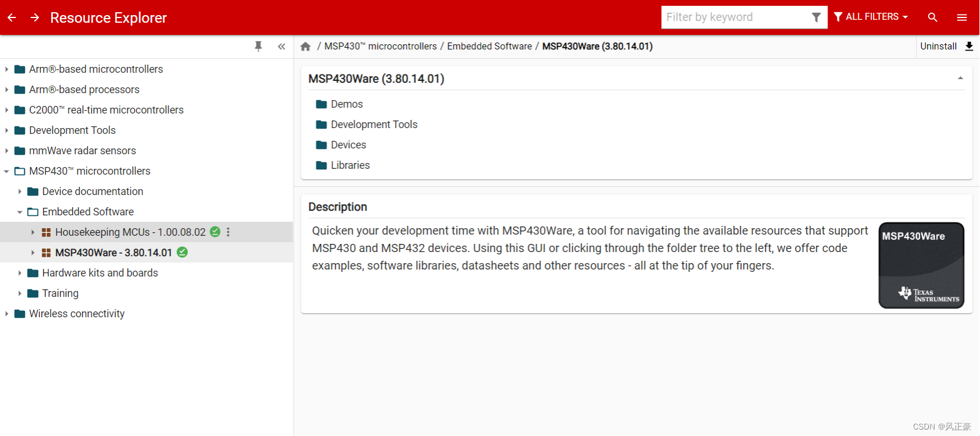Expand Device documentation node
This screenshot has width=980, height=436.
[19, 192]
